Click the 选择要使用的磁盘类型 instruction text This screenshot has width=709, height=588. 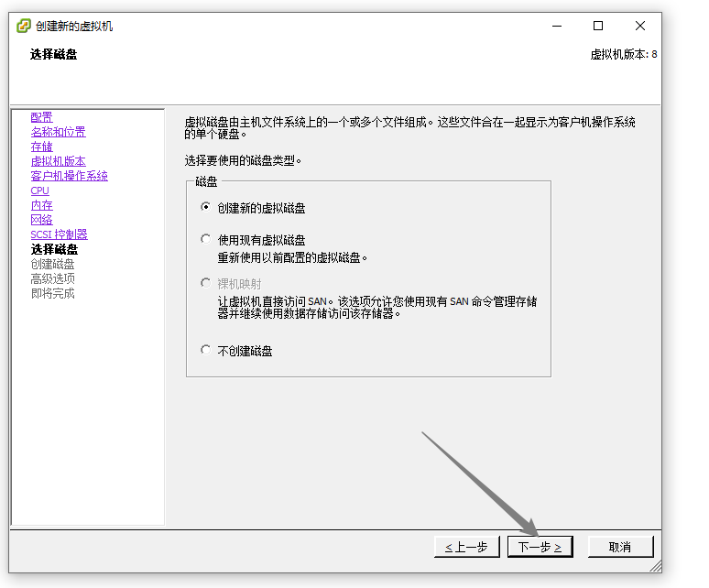(243, 160)
